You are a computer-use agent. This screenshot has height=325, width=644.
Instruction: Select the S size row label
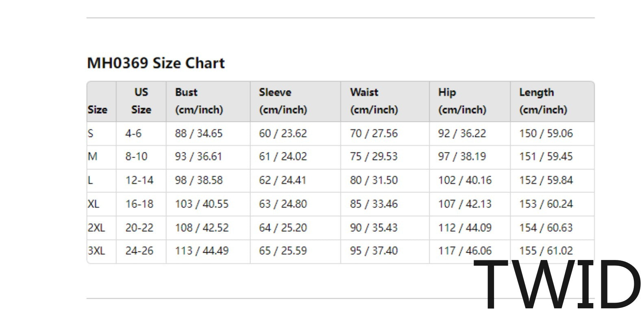pos(90,133)
